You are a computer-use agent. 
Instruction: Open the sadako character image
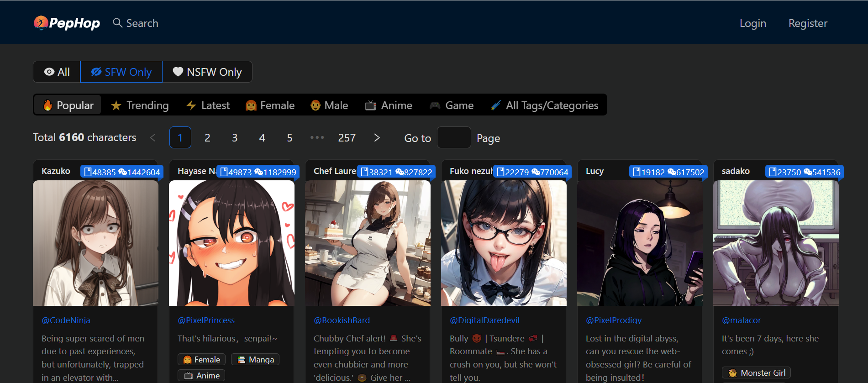(776, 243)
